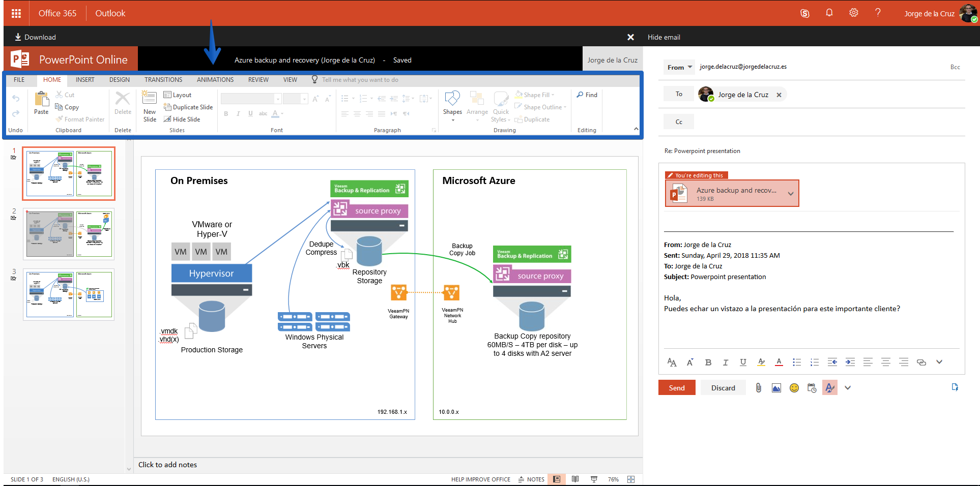This screenshot has width=980, height=486.
Task: Click Download in the attachment viewer bar
Action: click(35, 37)
